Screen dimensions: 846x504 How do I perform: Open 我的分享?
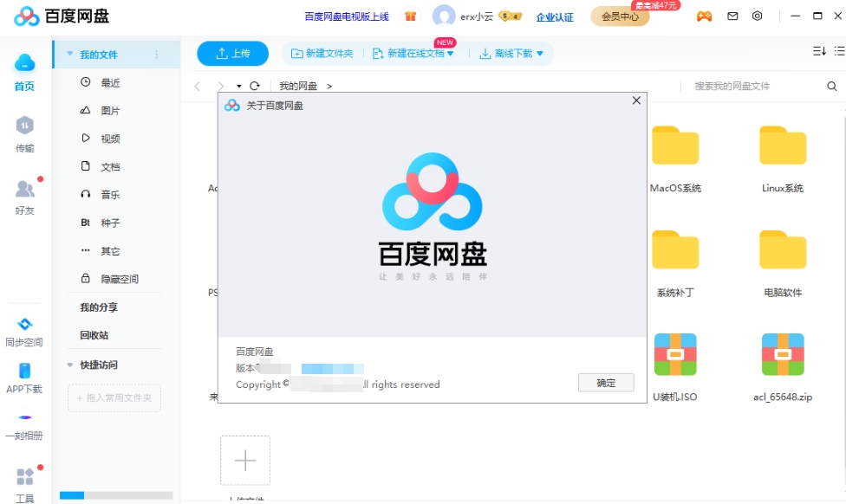click(x=99, y=307)
